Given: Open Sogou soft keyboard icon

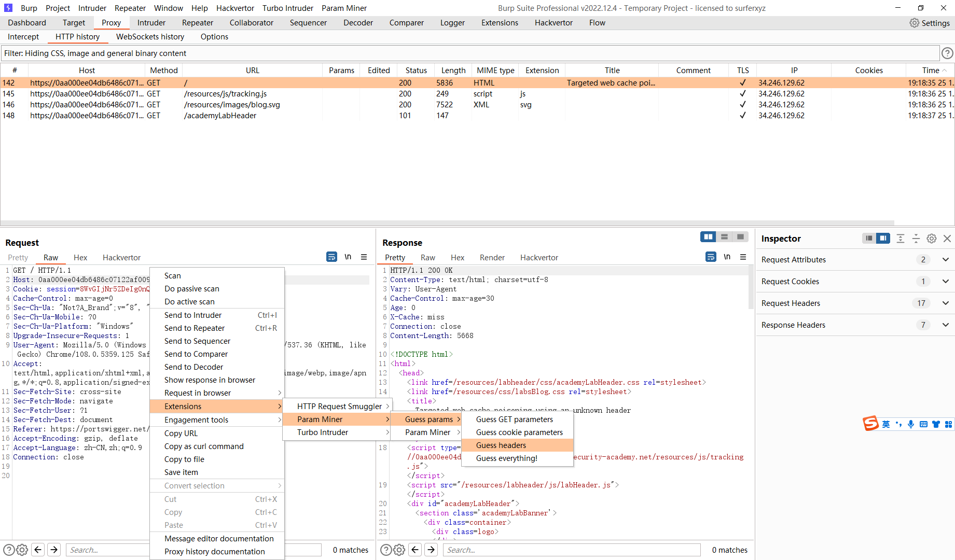Looking at the screenshot, I should click(923, 424).
